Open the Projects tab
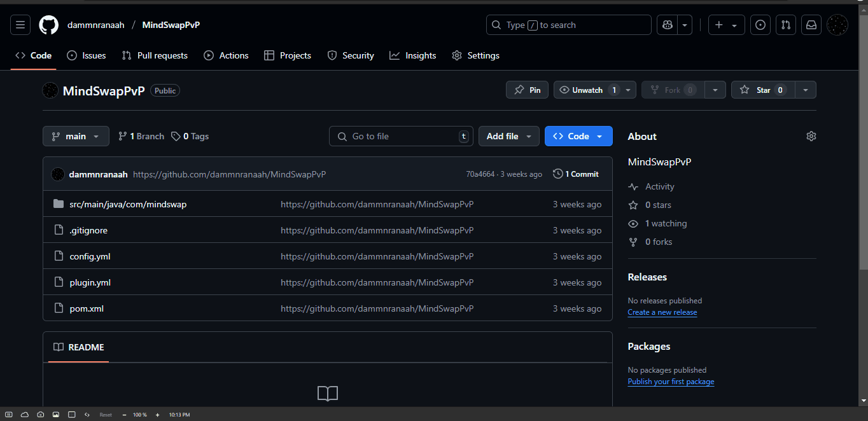The image size is (868, 421). coord(288,55)
